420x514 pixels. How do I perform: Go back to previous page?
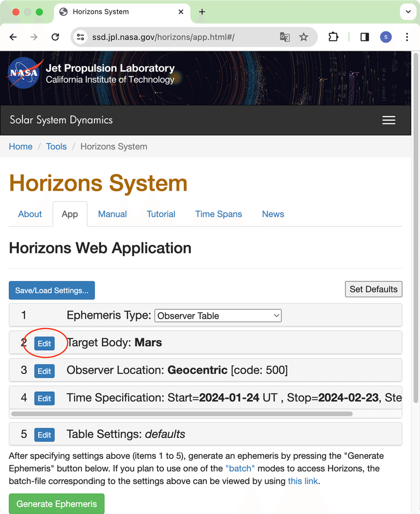tap(14, 37)
